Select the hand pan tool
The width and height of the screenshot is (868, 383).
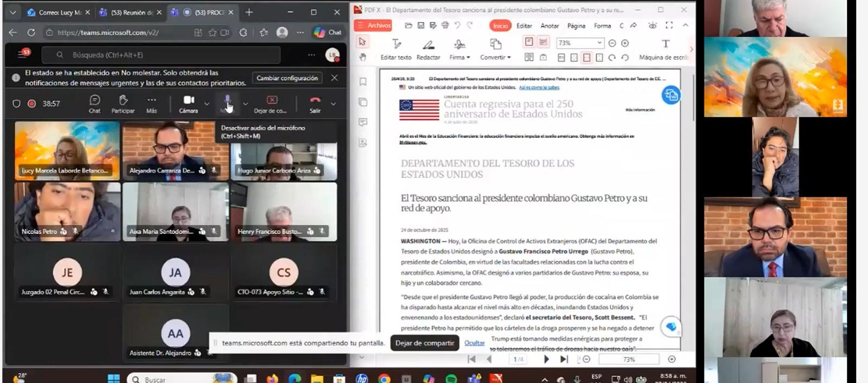pyautogui.click(x=362, y=57)
